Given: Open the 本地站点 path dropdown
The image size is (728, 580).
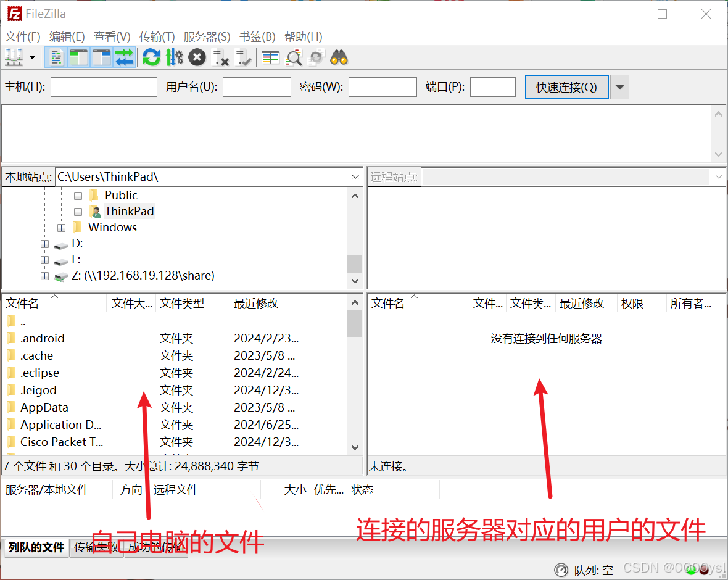Looking at the screenshot, I should coord(355,177).
